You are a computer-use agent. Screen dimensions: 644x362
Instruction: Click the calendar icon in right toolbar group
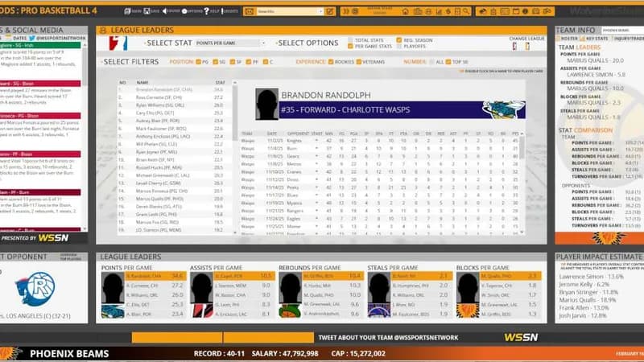pos(516,11)
